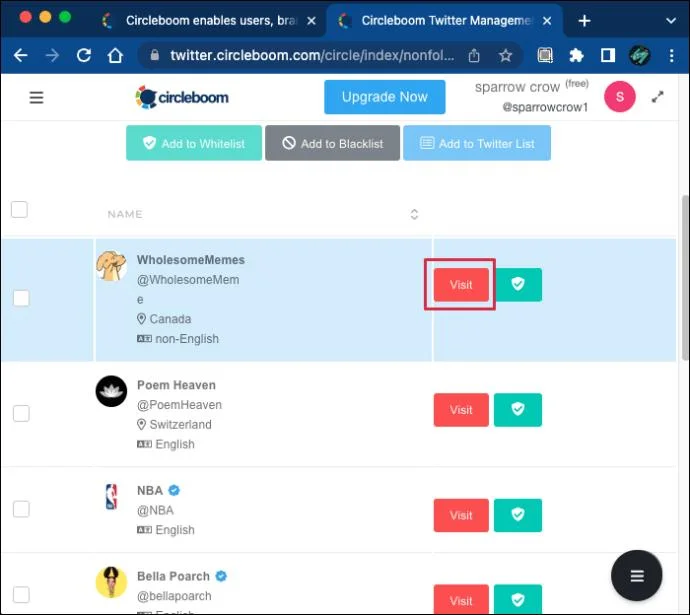The width and height of the screenshot is (690, 615).
Task: Click NBA's blue verified badge
Action: click(174, 490)
